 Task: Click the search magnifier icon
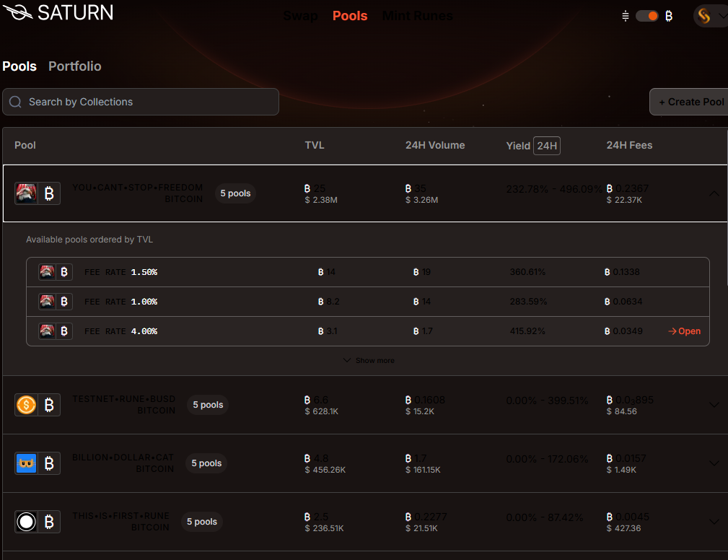[15, 102]
